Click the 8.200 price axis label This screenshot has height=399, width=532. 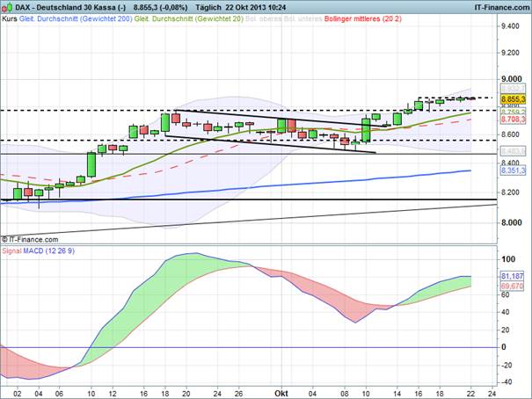(x=510, y=192)
